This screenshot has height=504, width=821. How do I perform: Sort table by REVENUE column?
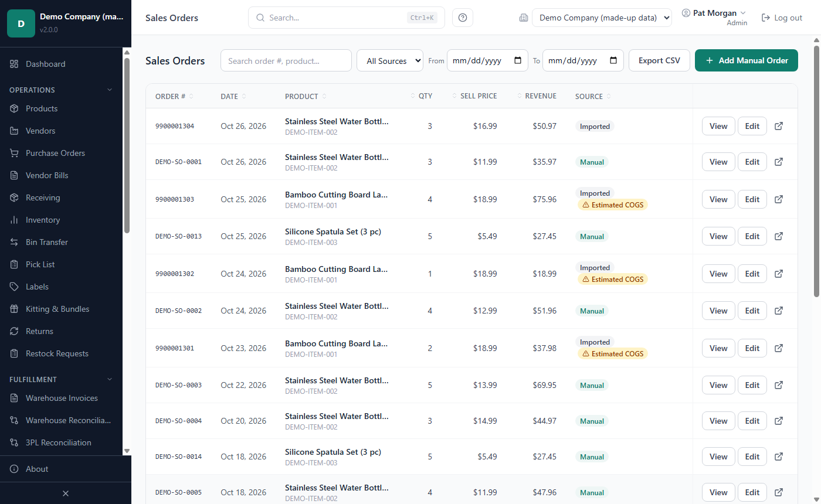[x=537, y=96]
